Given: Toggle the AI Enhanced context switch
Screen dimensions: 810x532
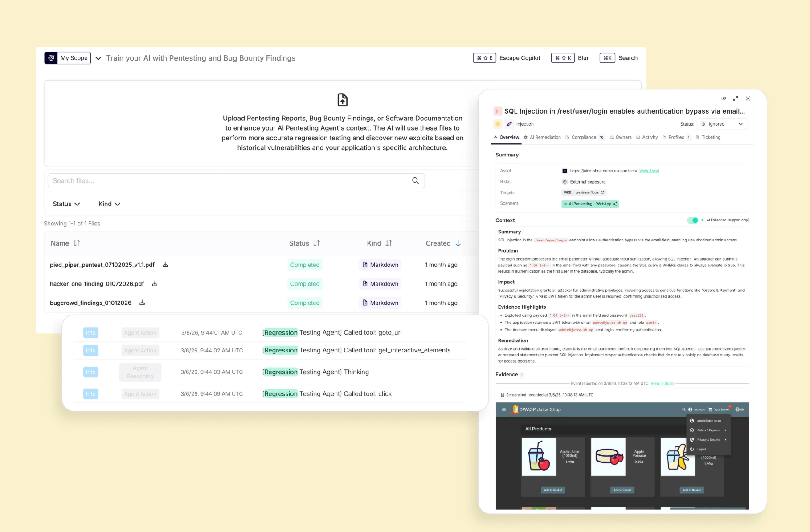Looking at the screenshot, I should (x=692, y=220).
